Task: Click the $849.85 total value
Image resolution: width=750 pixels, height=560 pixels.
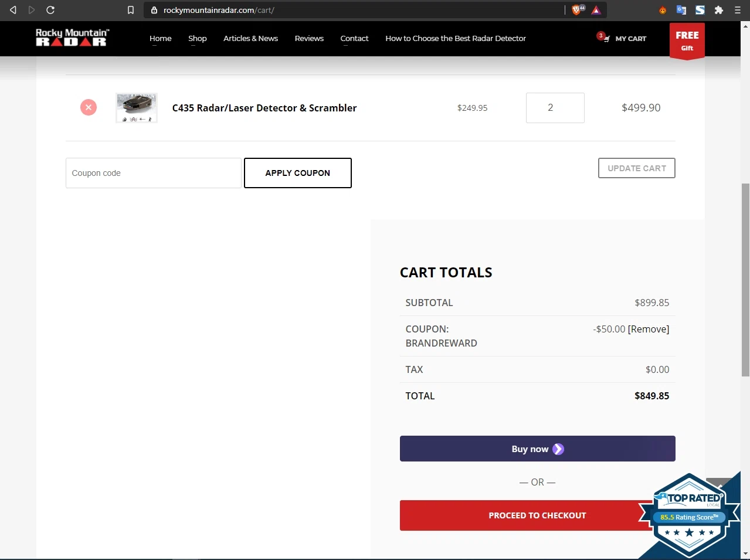Action: pos(652,396)
